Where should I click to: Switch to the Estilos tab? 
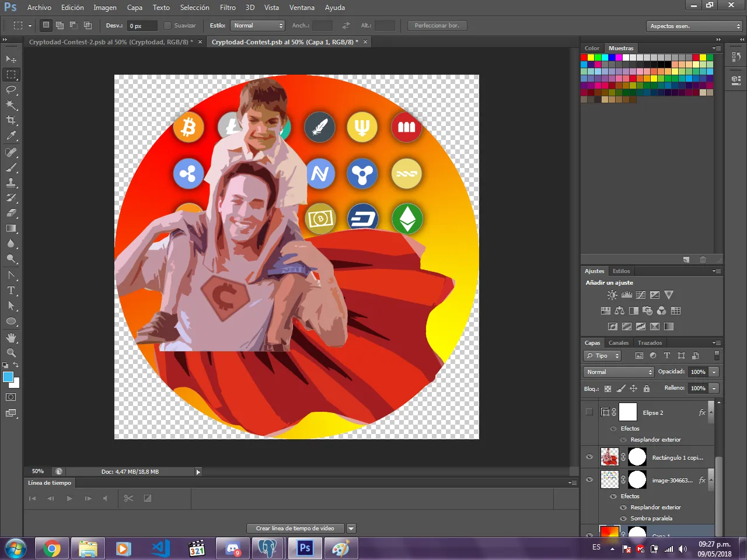pos(621,271)
